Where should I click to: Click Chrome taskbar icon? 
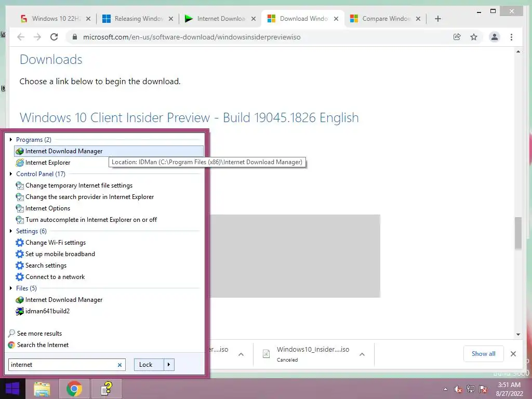tap(74, 389)
